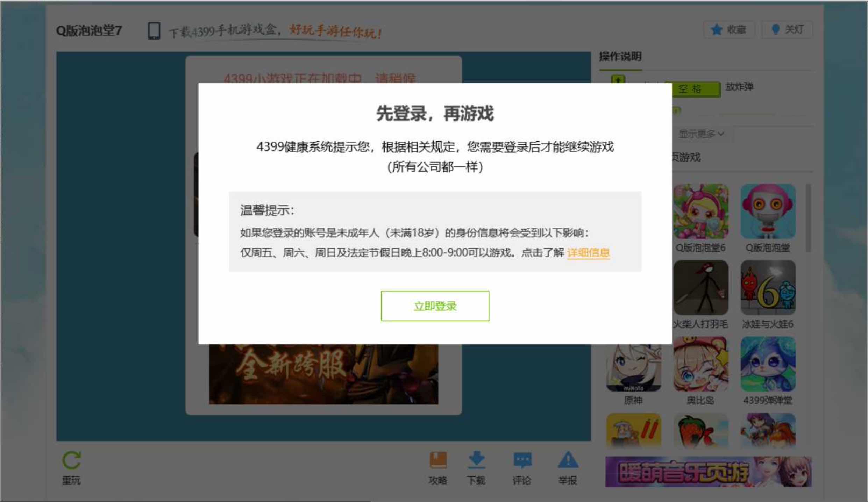The width and height of the screenshot is (868, 502).
Task: Open the 冰娃与火娃6 game icon
Action: [768, 287]
